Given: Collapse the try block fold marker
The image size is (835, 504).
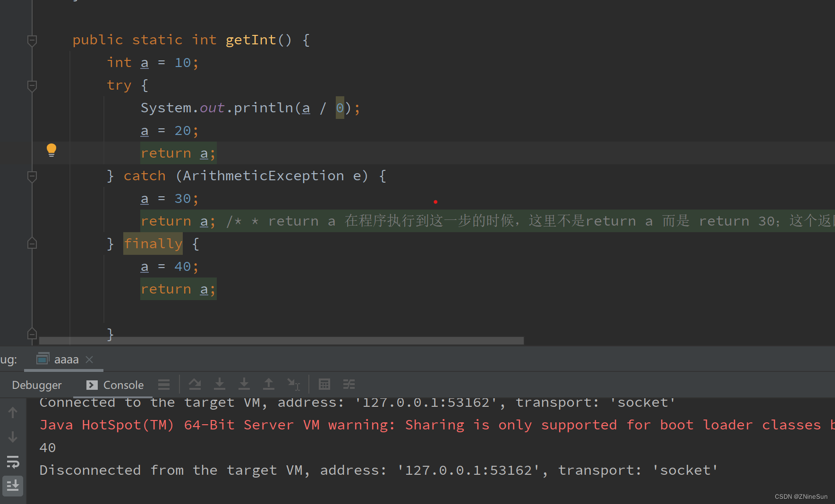Looking at the screenshot, I should click(32, 86).
